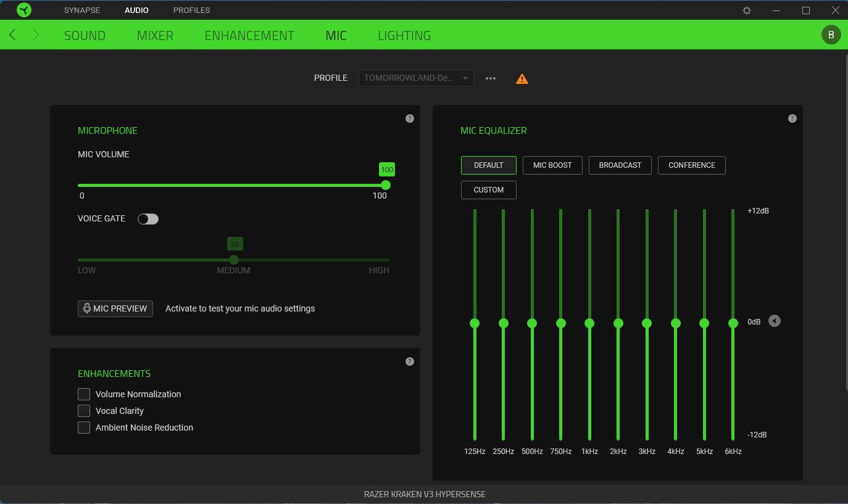Enable Ambient Noise Reduction
The height and width of the screenshot is (504, 848).
point(84,428)
